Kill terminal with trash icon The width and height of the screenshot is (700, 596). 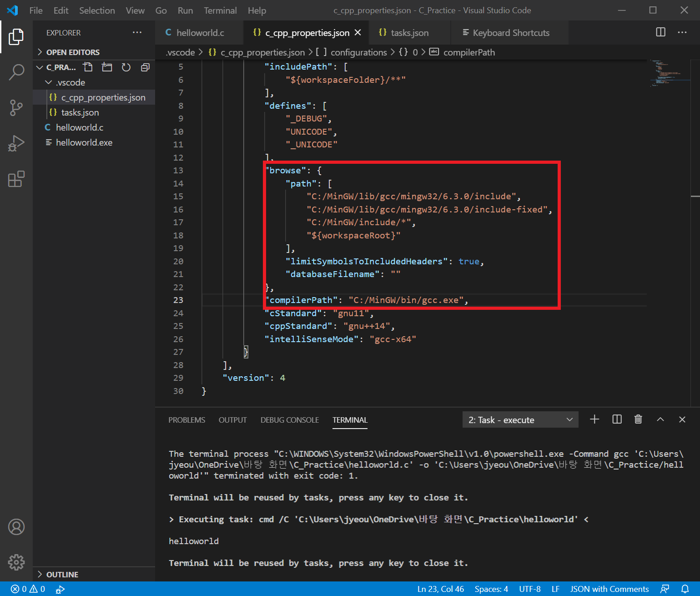pyautogui.click(x=638, y=419)
